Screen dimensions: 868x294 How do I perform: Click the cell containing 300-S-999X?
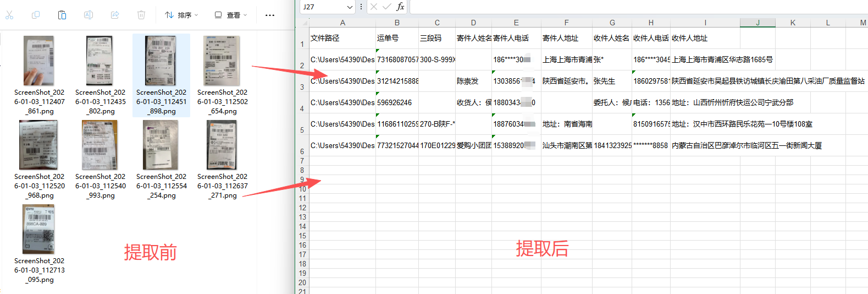437,59
